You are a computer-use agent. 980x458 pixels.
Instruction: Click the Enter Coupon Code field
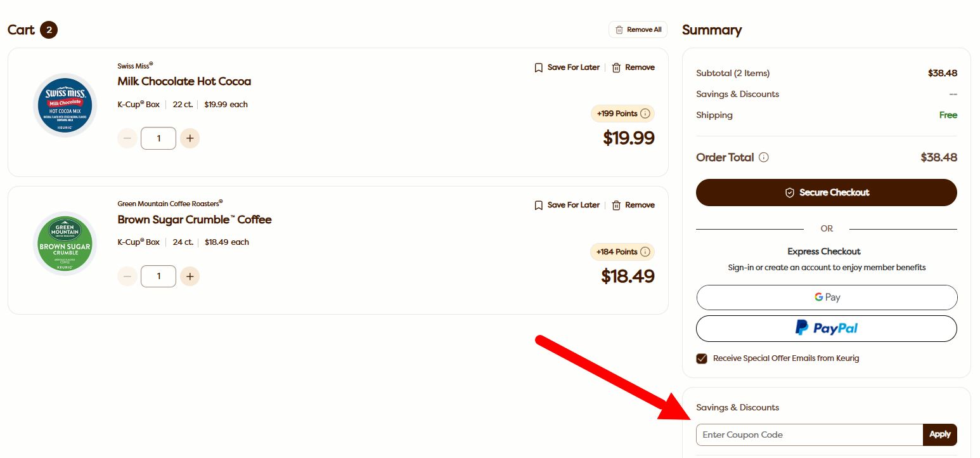809,435
